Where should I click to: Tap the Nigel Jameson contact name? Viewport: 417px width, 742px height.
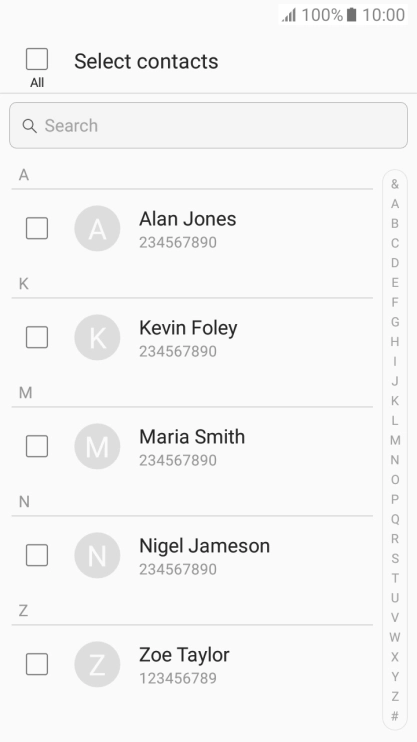click(x=204, y=546)
